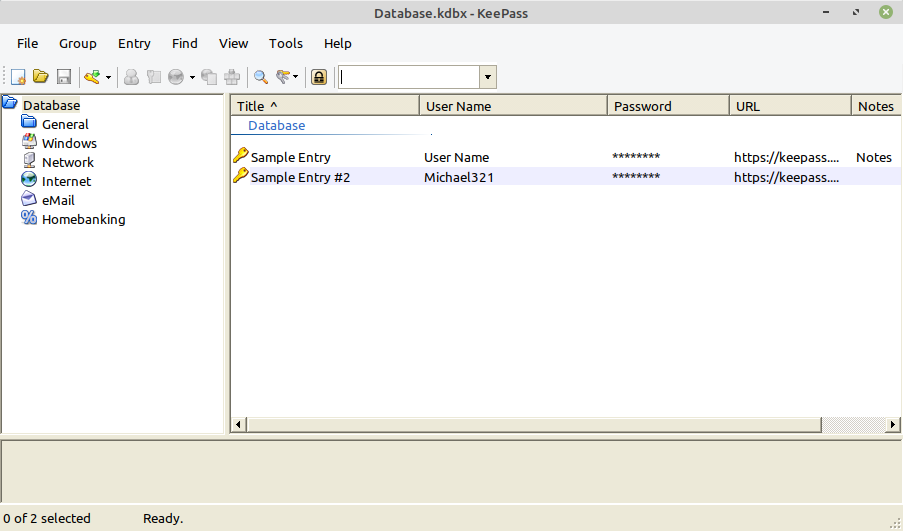Click the Copy URLs to clipboard icon
Screen dimensions: 903x531
(209, 77)
